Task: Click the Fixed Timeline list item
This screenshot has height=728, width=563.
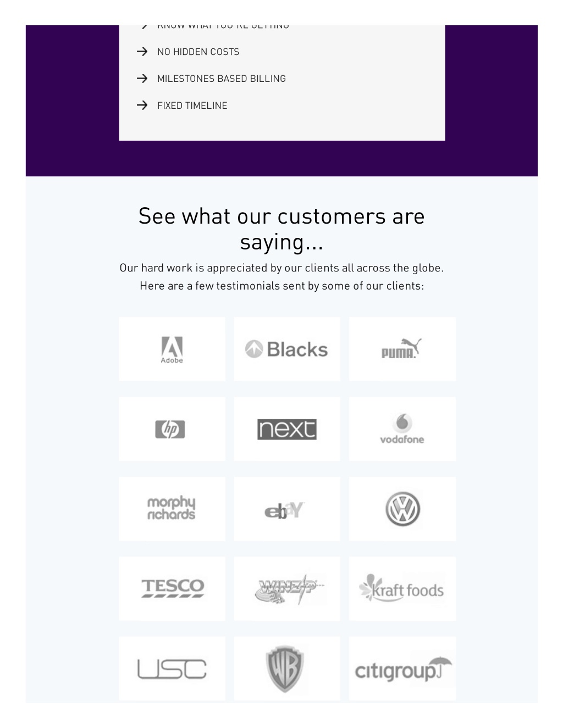Action: click(x=182, y=105)
